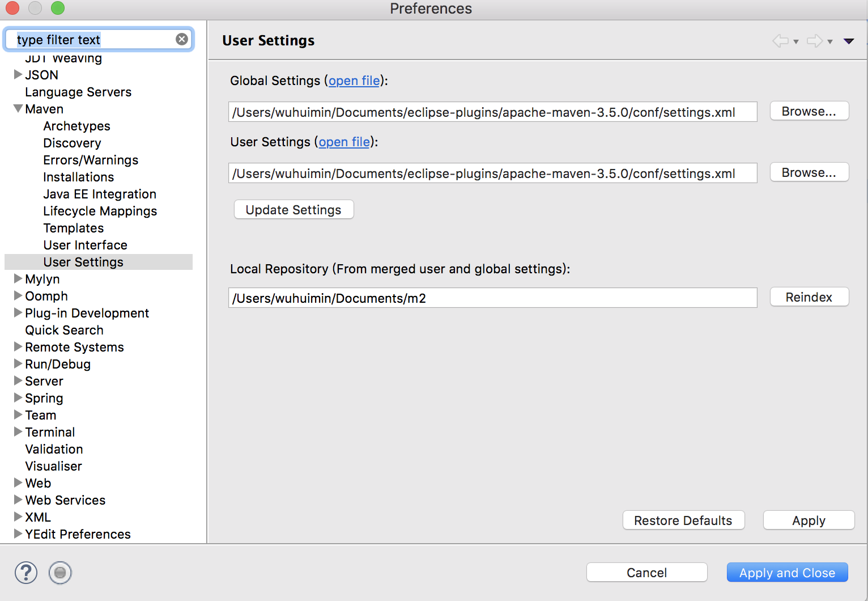Open back history dropdown arrow
The image size is (868, 601).
tap(796, 41)
